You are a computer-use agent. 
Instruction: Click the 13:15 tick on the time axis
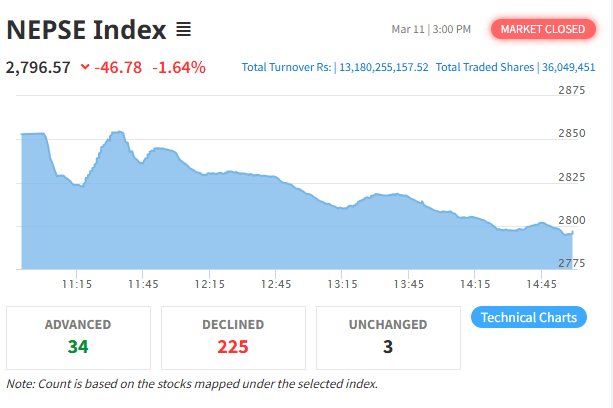click(341, 284)
